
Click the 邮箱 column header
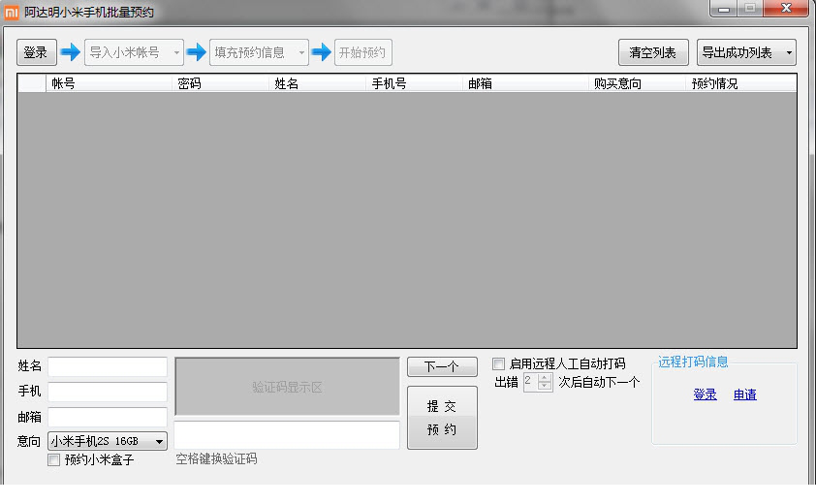click(525, 83)
